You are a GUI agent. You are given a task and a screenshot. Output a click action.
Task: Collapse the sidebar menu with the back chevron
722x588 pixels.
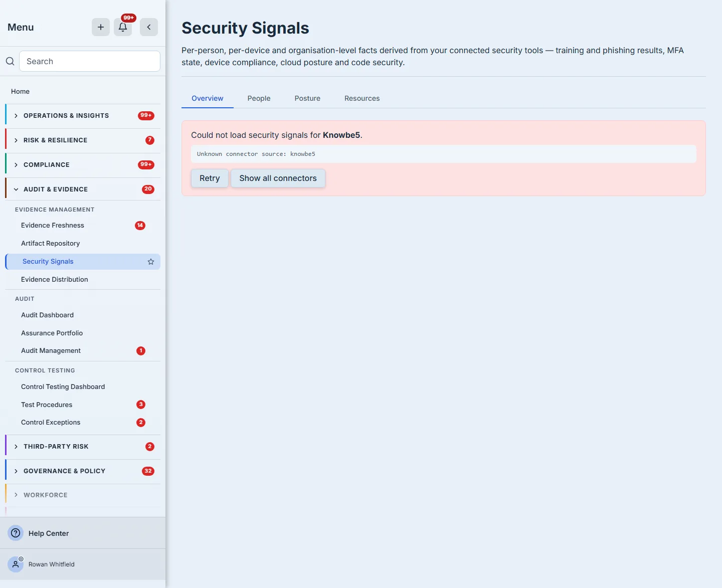click(x=149, y=27)
